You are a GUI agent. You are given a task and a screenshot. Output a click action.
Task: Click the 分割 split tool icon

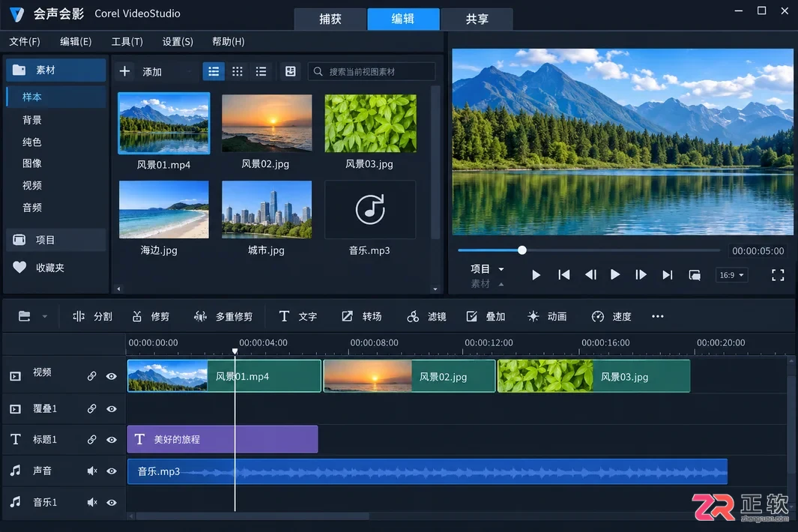coord(79,317)
